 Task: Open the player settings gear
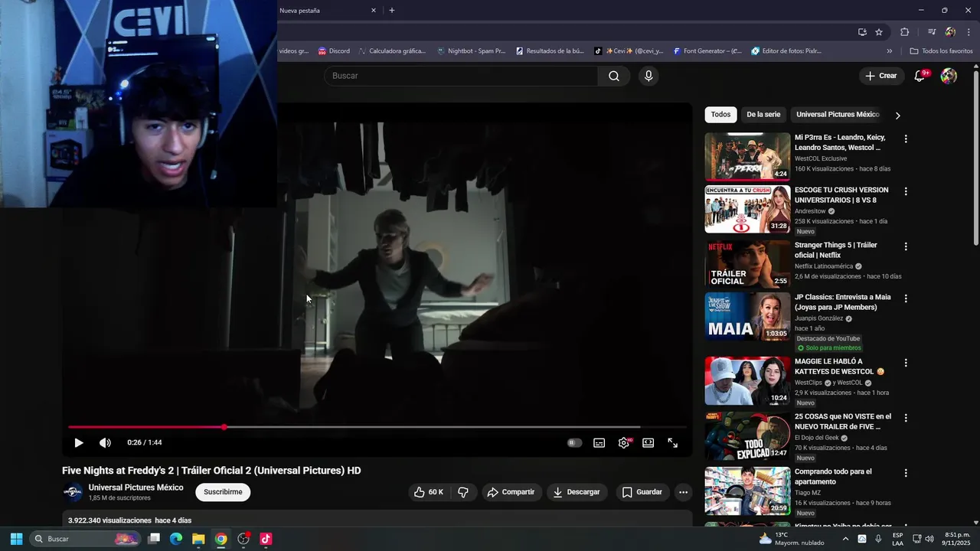pyautogui.click(x=624, y=442)
